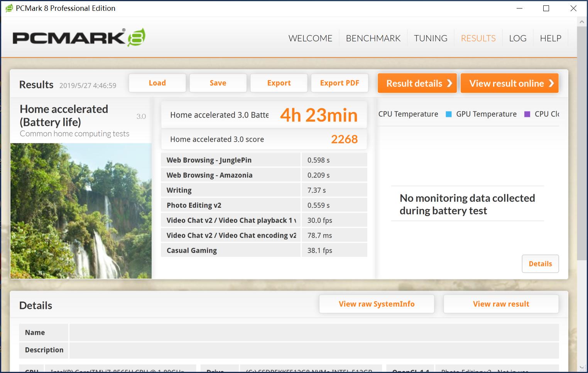The image size is (588, 373).
Task: Close the PCMark 8 window
Action: tap(573, 8)
